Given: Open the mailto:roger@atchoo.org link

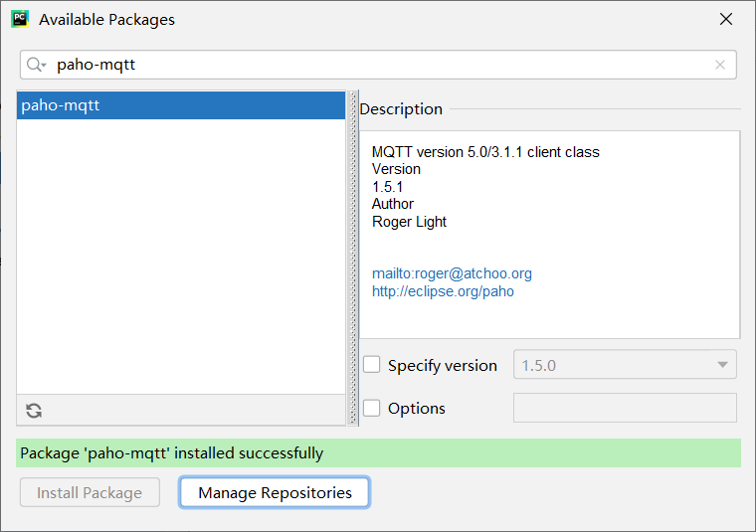Looking at the screenshot, I should 452,273.
